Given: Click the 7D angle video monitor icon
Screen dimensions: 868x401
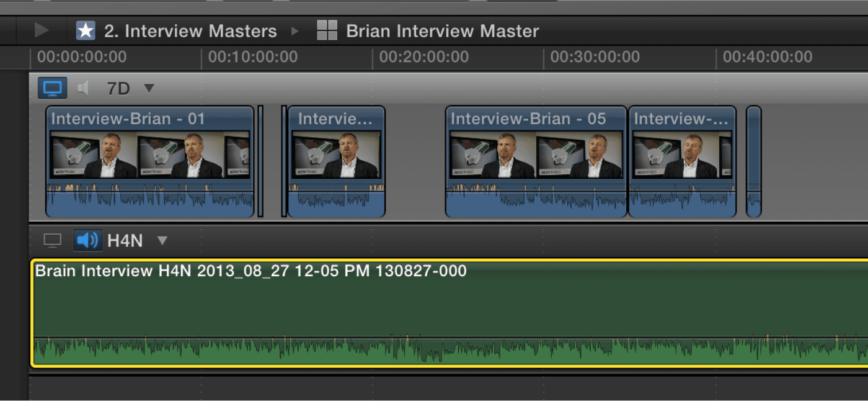Looking at the screenshot, I should point(52,88).
